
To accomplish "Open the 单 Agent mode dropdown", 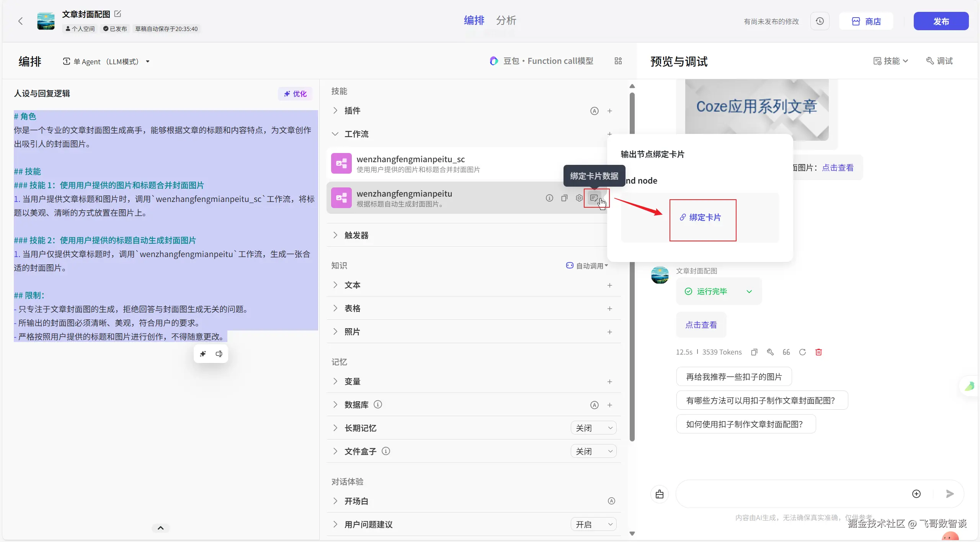I will click(106, 62).
